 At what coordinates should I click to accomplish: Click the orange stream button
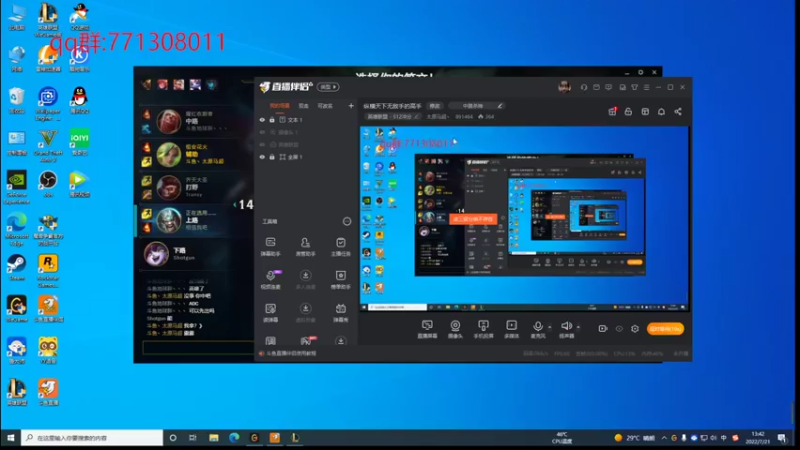(665, 329)
